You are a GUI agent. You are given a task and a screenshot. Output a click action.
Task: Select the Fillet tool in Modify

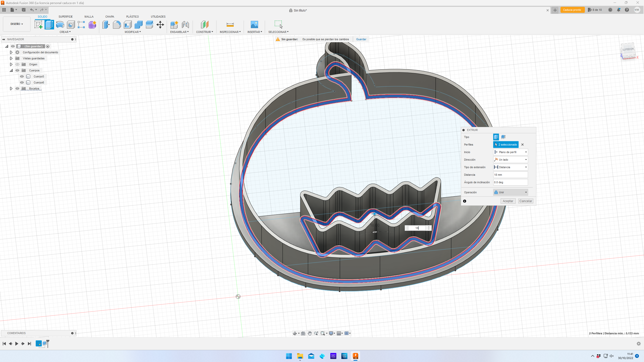tap(117, 25)
